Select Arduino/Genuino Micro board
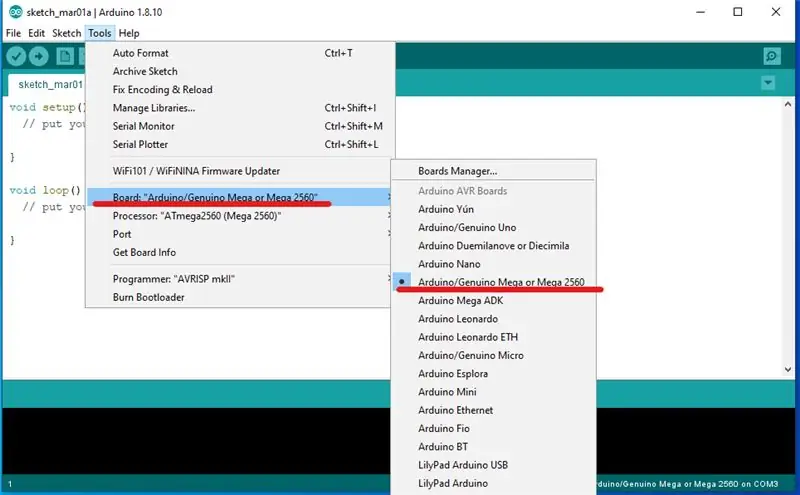This screenshot has width=800, height=495. pyautogui.click(x=493, y=356)
